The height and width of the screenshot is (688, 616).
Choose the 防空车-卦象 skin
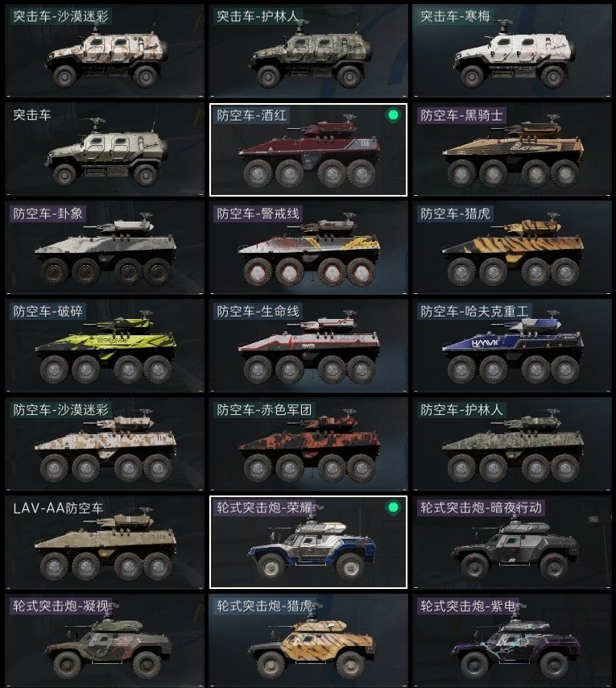105,247
